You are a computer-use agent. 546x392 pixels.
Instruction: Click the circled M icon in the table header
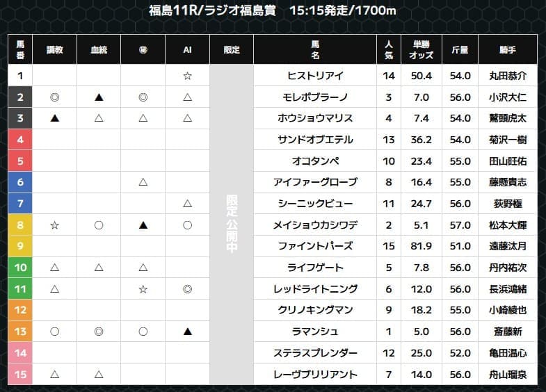coord(143,50)
